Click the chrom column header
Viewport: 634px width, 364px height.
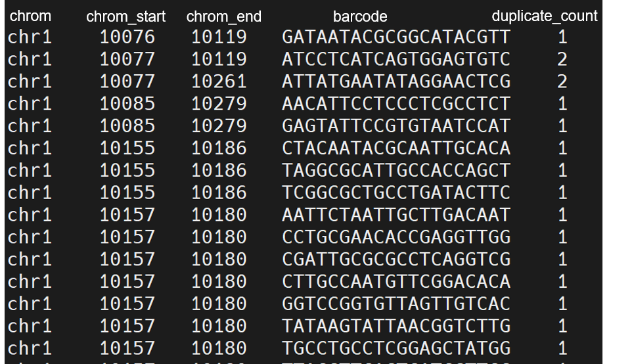point(30,16)
